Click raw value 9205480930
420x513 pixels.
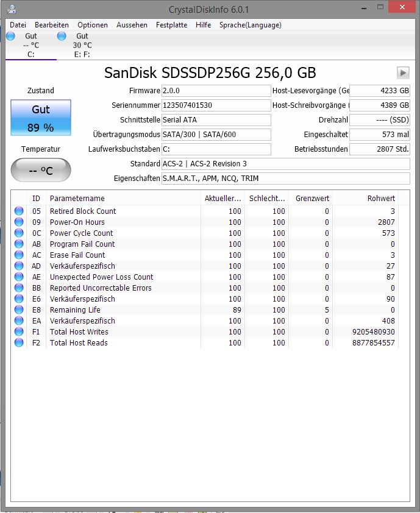coord(374,332)
